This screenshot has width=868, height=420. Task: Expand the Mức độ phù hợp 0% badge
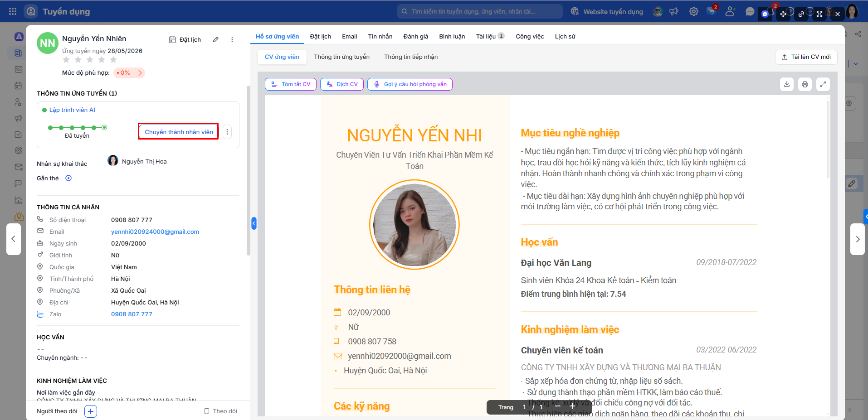129,73
